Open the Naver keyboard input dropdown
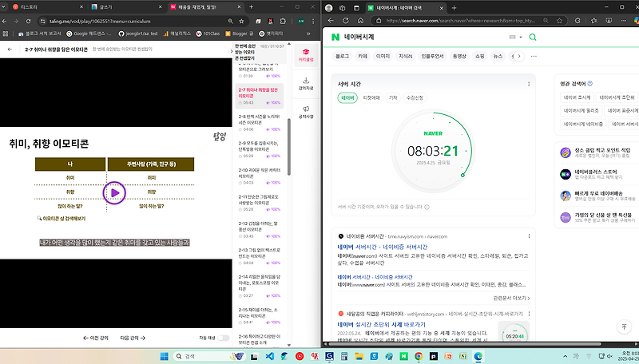 pyautogui.click(x=515, y=37)
